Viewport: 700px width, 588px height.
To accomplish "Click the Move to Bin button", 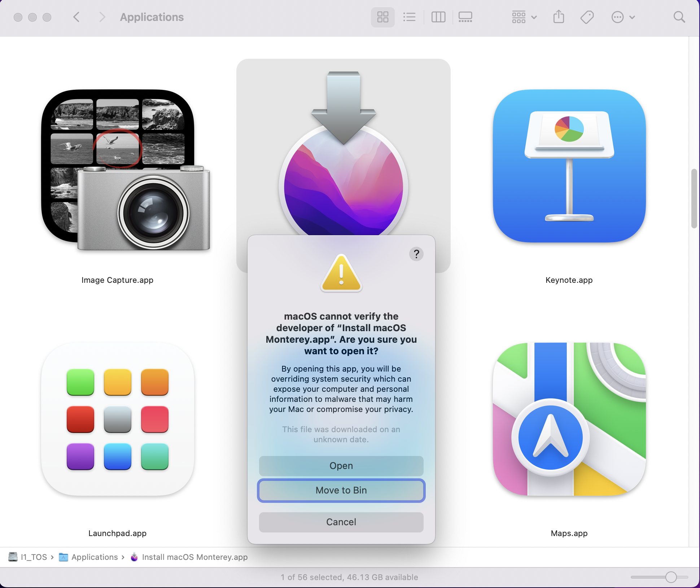I will [x=341, y=490].
